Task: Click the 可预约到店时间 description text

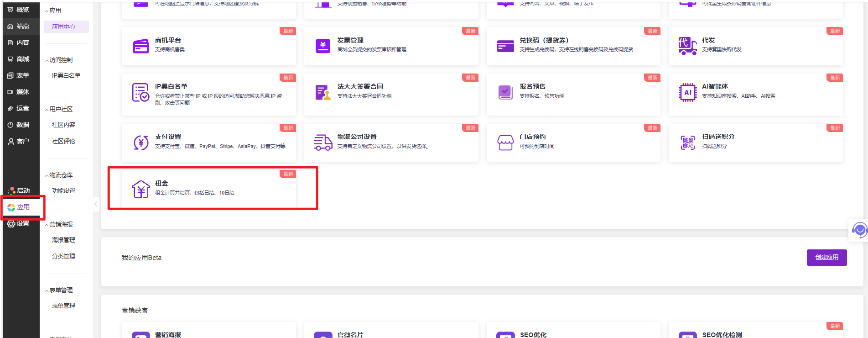Action: click(537, 146)
